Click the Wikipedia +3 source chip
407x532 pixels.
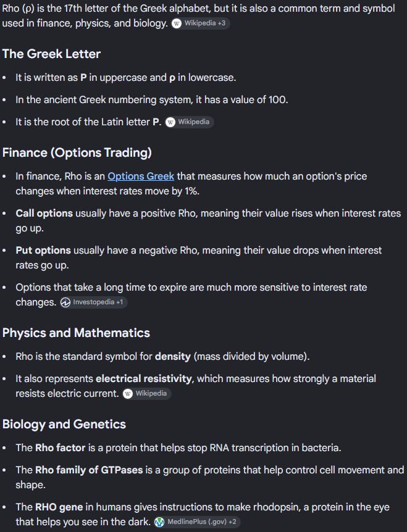201,23
